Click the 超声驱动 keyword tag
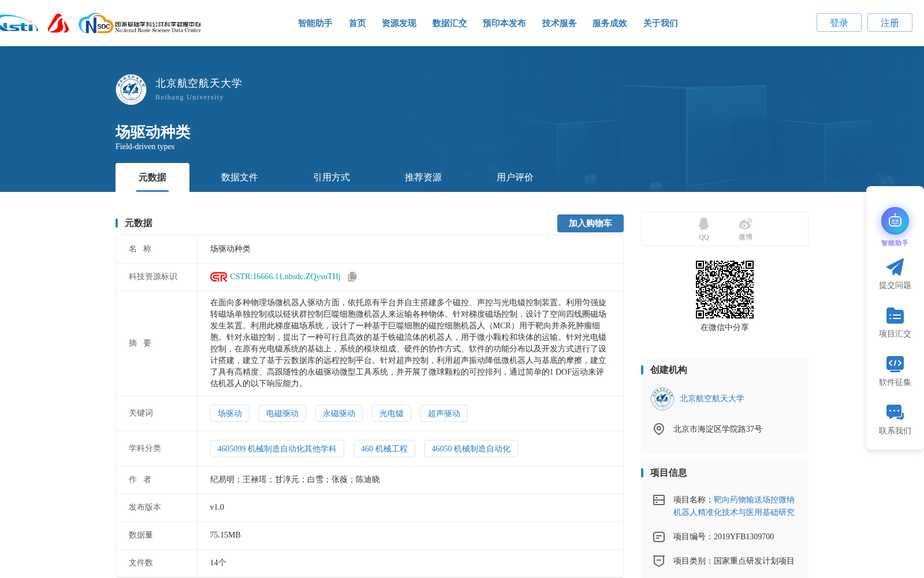This screenshot has width=924, height=578. pyautogui.click(x=444, y=413)
